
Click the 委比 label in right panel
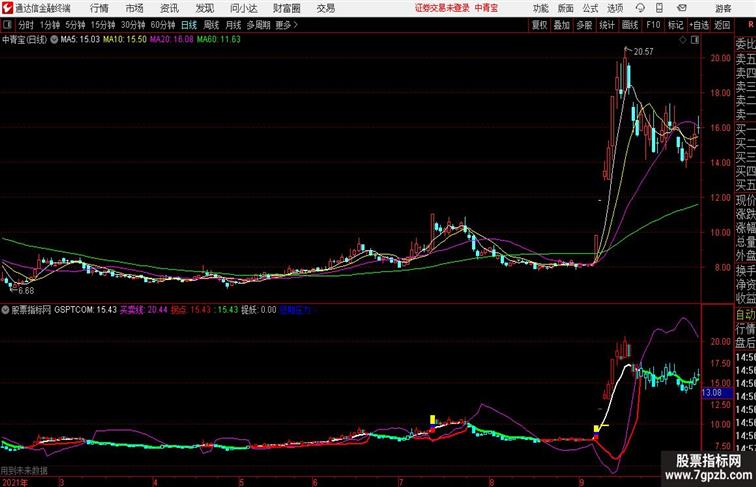click(x=745, y=44)
